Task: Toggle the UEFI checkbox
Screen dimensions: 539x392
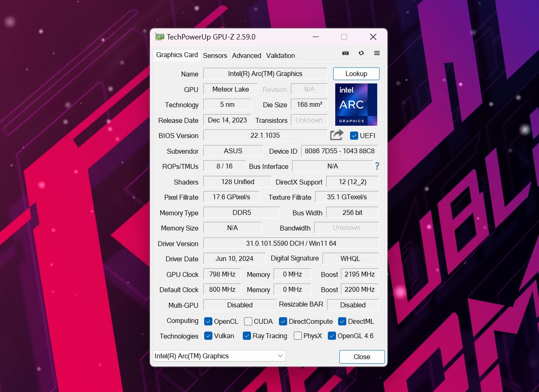Action: (354, 136)
